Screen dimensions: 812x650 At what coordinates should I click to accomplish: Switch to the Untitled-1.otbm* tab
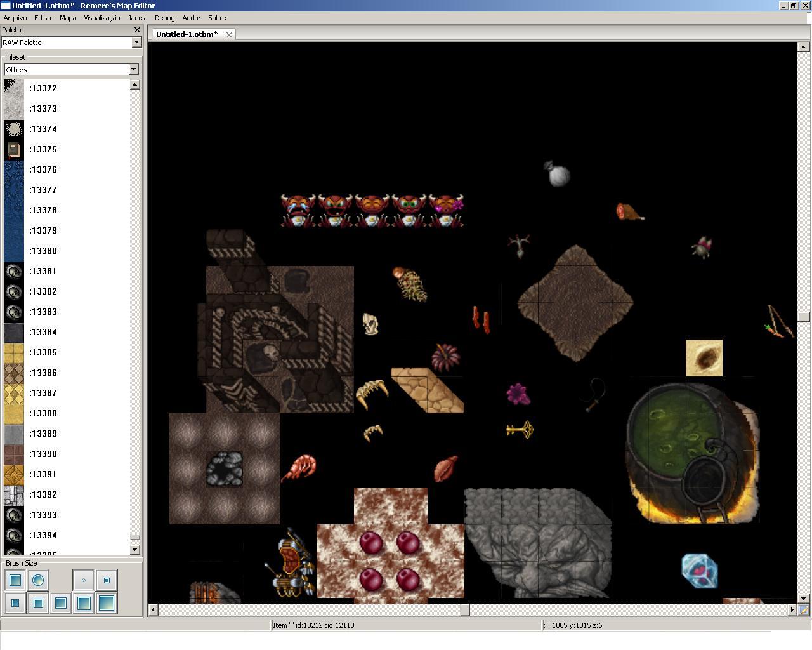pyautogui.click(x=187, y=34)
